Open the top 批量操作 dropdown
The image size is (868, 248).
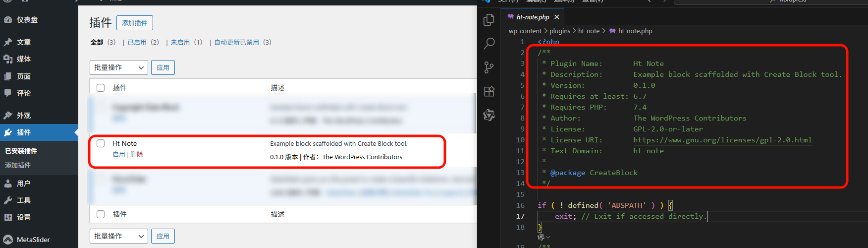pos(119,67)
